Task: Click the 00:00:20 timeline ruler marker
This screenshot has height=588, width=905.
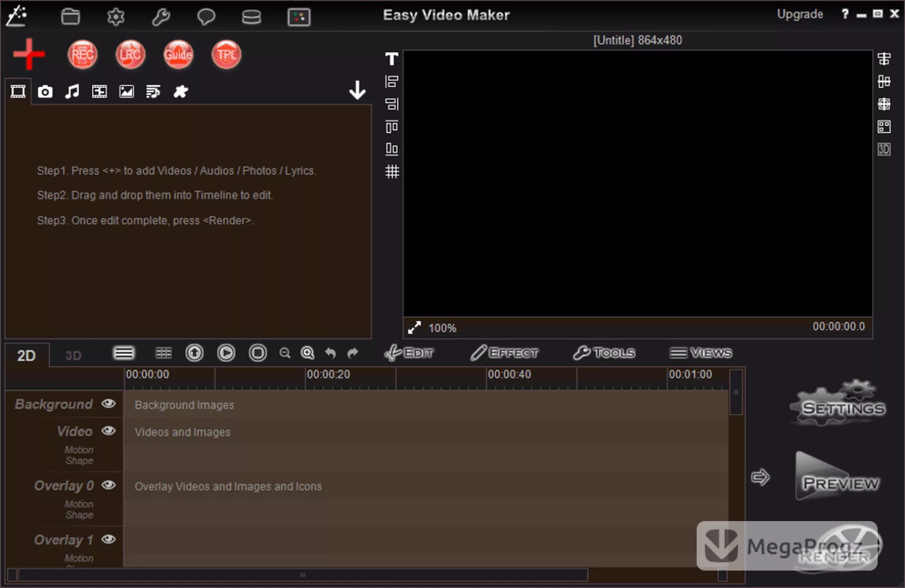Action: tap(329, 374)
